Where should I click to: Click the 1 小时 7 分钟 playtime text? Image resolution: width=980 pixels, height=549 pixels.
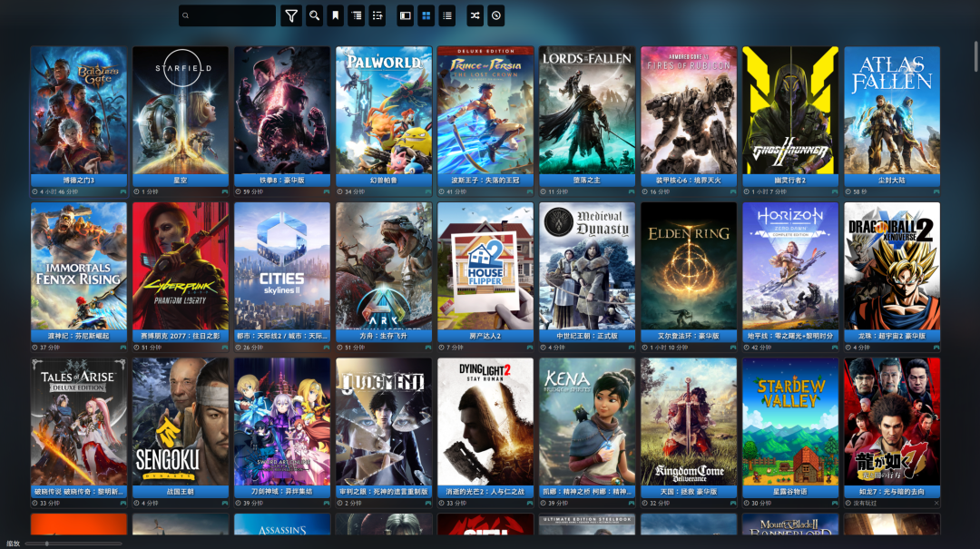pyautogui.click(x=769, y=192)
